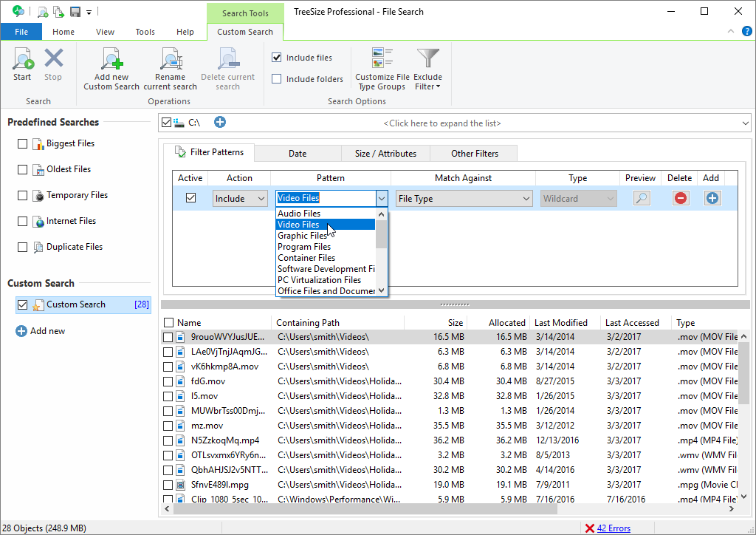Add a filter pattern with blue plus
756x535 pixels.
click(x=712, y=198)
